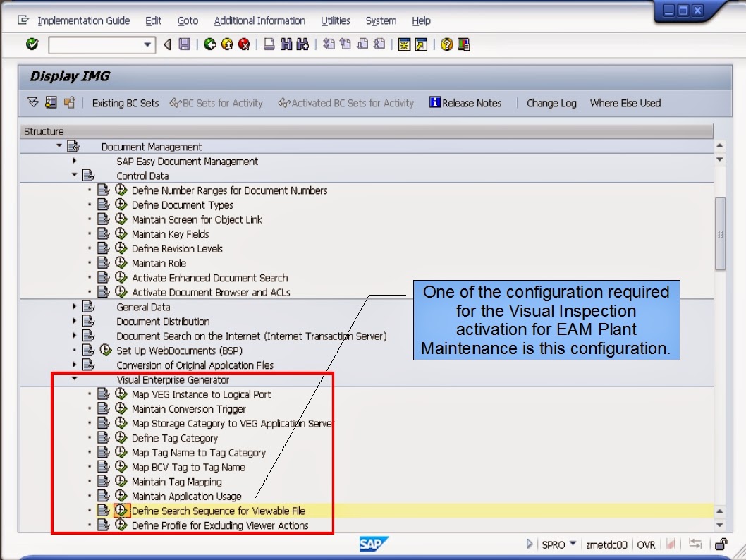
Task: Open the Additional Information menu
Action: click(259, 20)
